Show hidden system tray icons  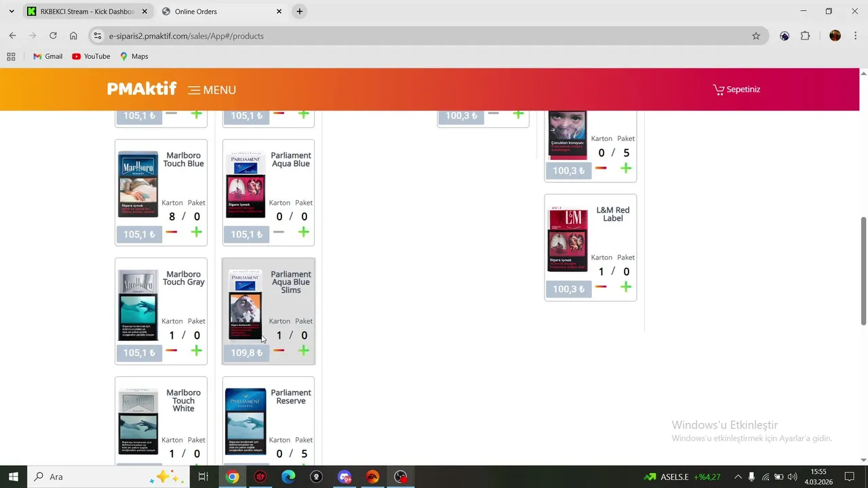(x=738, y=476)
